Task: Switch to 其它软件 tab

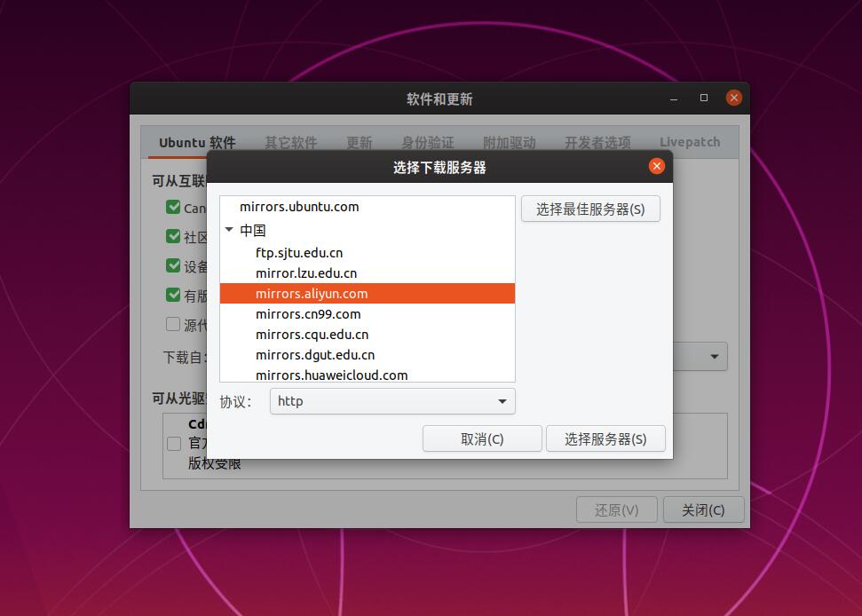Action: (x=291, y=142)
